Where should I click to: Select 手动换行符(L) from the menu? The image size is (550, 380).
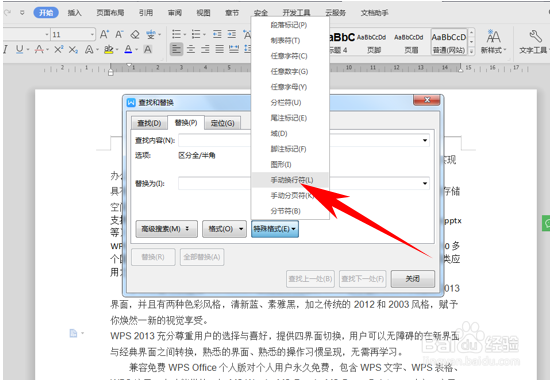tap(290, 180)
